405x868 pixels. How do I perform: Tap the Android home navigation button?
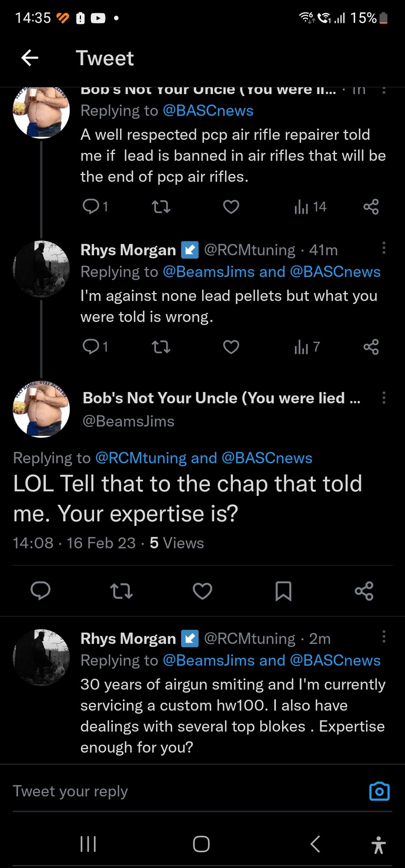[201, 844]
